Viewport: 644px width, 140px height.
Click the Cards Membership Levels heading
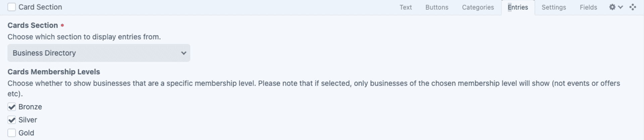click(x=54, y=72)
